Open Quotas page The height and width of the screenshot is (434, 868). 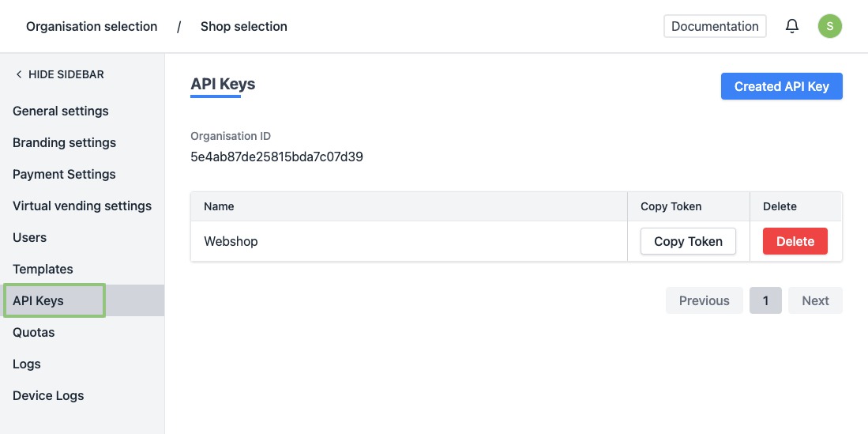pos(34,332)
